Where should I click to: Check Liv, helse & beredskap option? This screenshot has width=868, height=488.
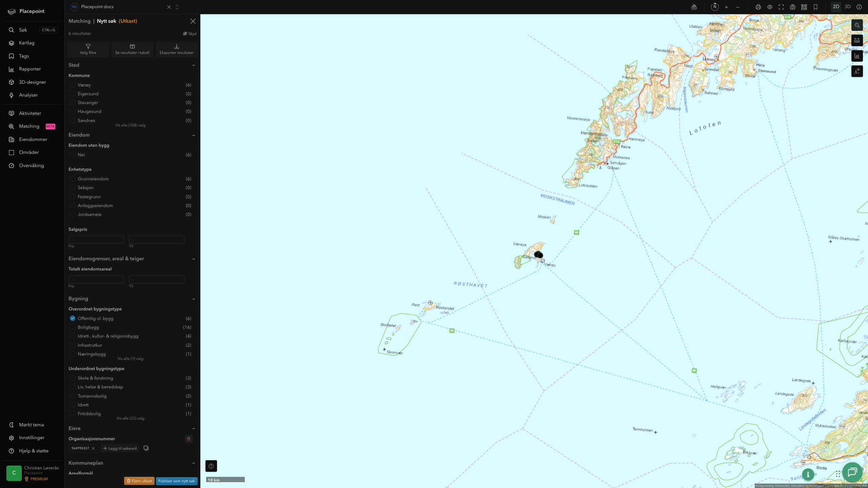pyautogui.click(x=73, y=387)
